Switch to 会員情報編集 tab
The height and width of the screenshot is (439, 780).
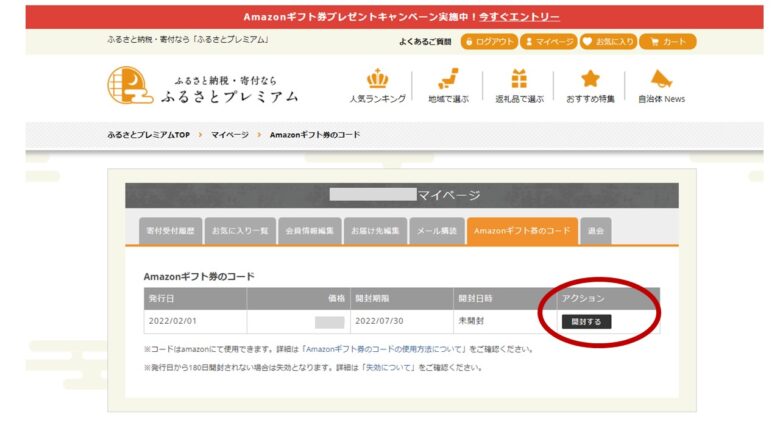[x=310, y=231]
